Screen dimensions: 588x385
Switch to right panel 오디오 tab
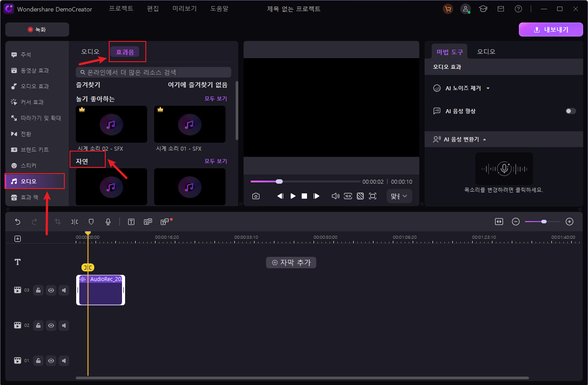(x=486, y=52)
